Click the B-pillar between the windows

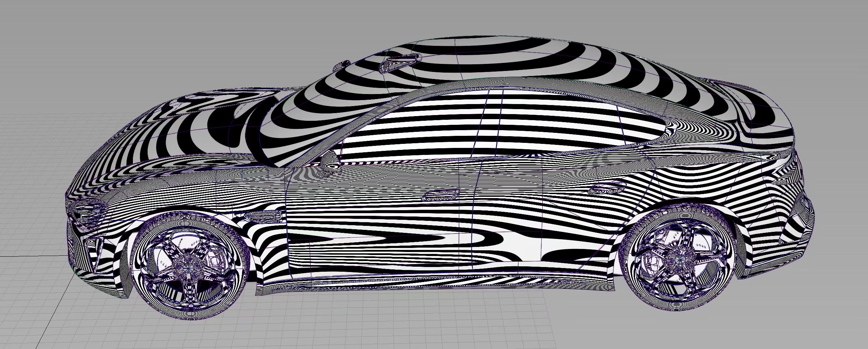coord(494,135)
